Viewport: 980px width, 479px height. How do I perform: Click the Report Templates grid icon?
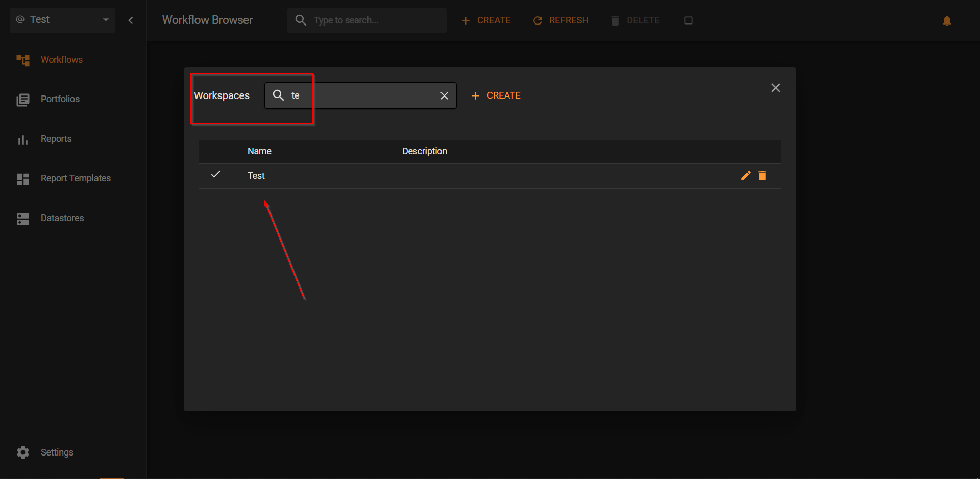23,179
